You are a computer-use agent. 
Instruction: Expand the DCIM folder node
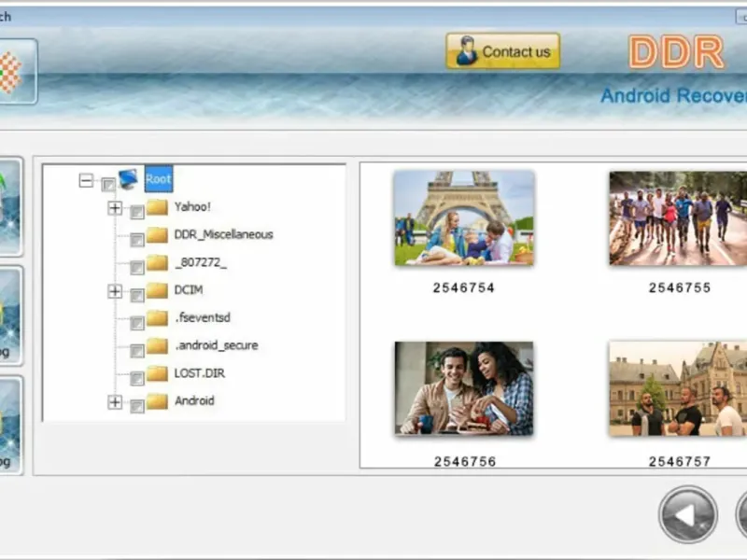pyautogui.click(x=115, y=291)
